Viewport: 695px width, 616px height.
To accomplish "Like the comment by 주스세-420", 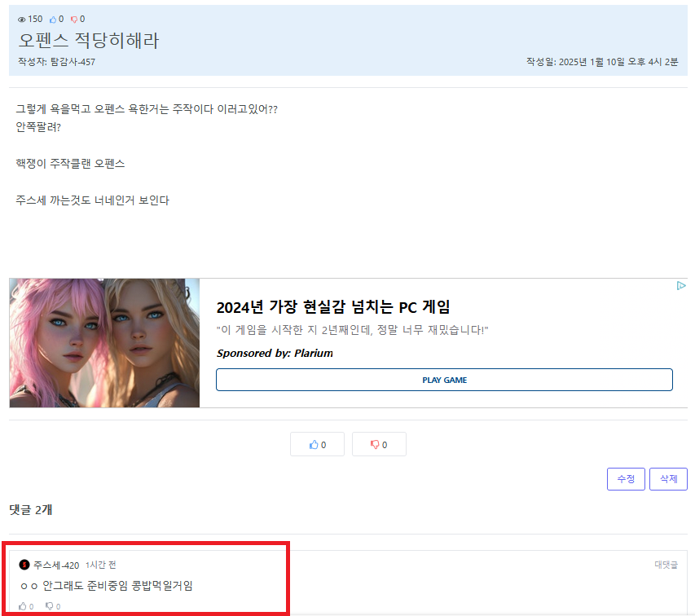I will [23, 606].
